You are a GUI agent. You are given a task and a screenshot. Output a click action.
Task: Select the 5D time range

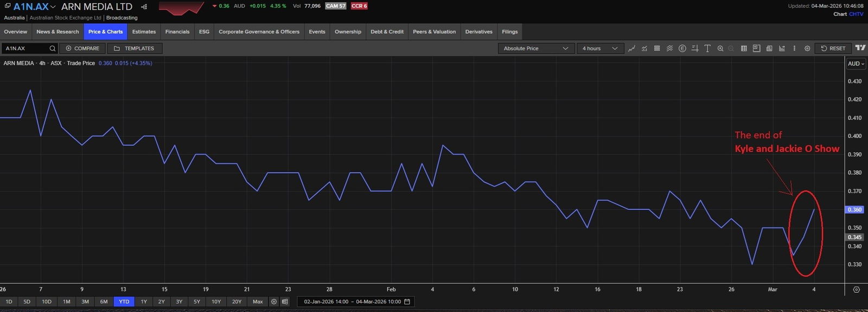coord(27,302)
